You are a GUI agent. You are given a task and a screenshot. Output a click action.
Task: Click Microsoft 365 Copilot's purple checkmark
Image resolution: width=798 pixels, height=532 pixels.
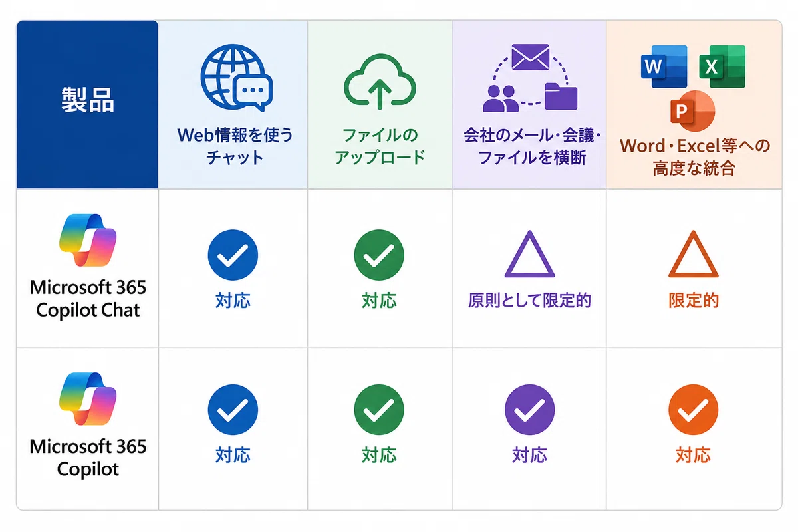coord(529,410)
